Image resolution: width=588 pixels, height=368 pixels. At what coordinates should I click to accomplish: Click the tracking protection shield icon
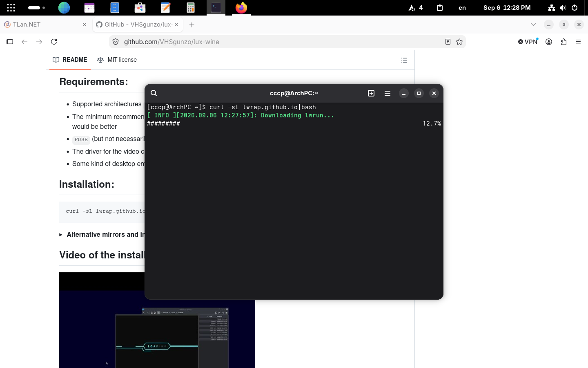click(116, 42)
